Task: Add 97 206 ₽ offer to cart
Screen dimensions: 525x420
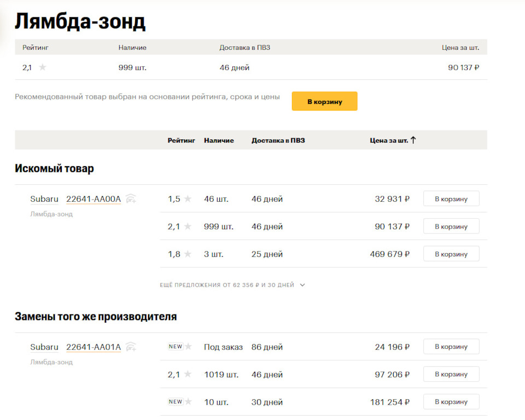Action: (x=451, y=374)
